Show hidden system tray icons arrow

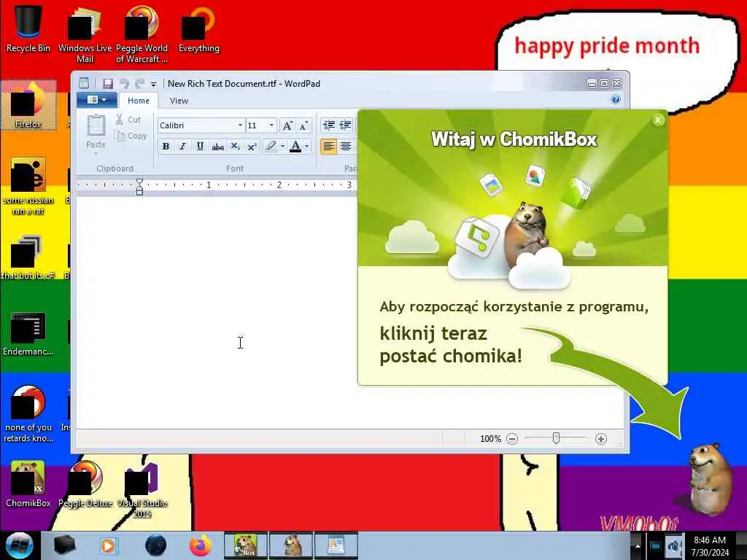638,545
